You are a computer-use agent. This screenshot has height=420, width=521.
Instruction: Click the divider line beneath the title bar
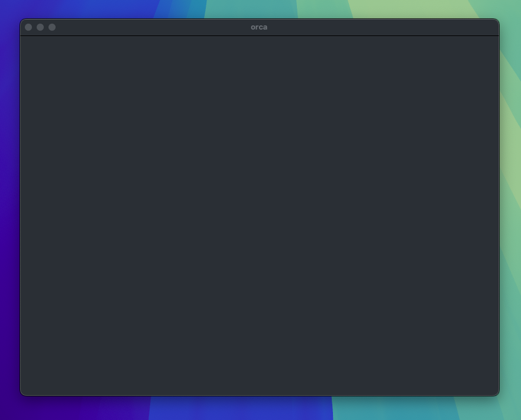[260, 35]
